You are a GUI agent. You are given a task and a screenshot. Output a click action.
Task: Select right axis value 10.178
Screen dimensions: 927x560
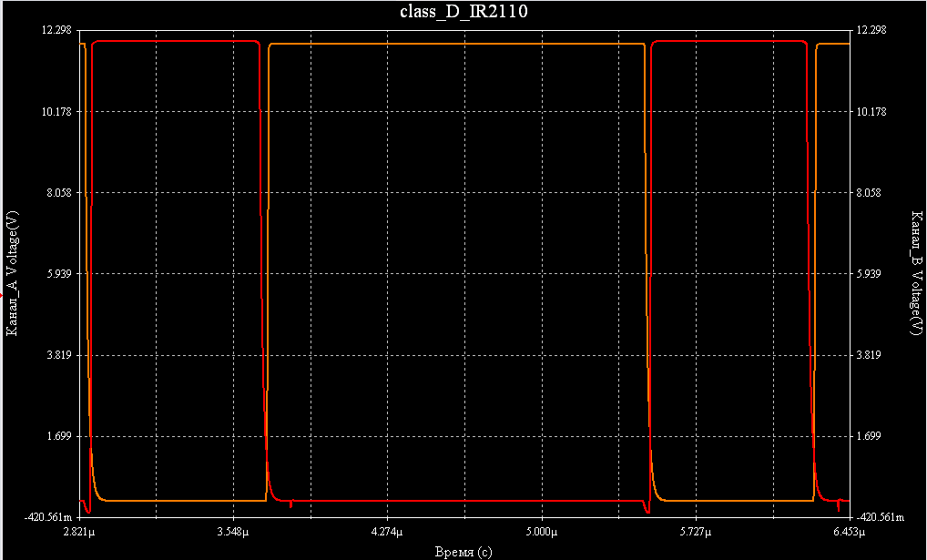871,112
